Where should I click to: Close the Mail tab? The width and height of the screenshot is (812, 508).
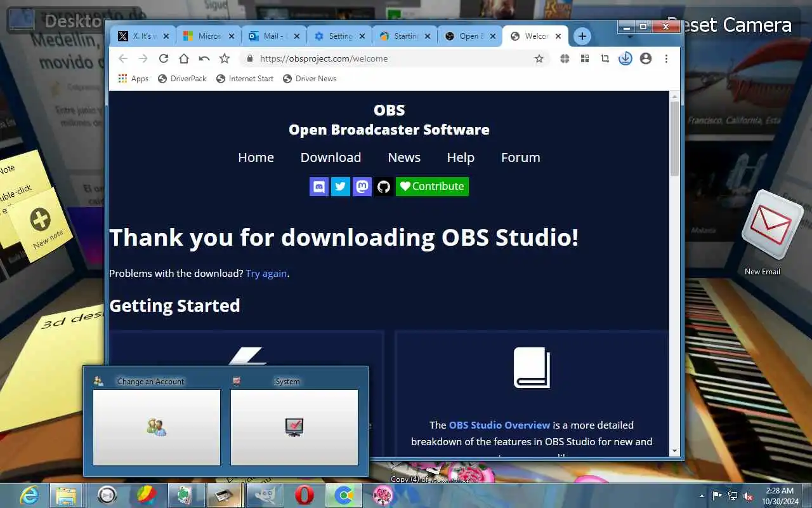point(297,36)
